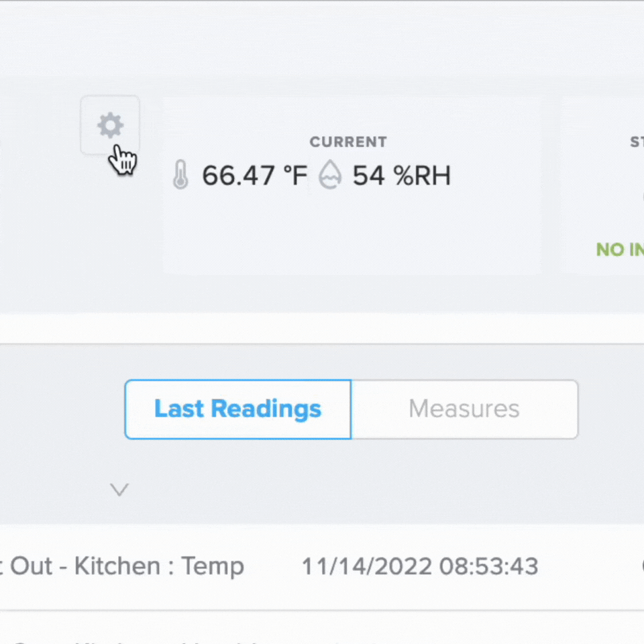Select the partially visible second reading row
644x644 pixels.
click(322, 628)
